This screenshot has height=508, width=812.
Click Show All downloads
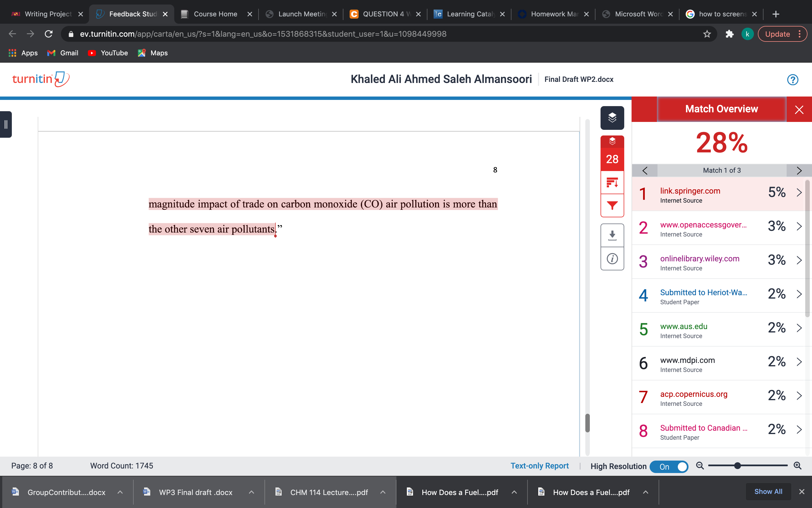point(768,492)
